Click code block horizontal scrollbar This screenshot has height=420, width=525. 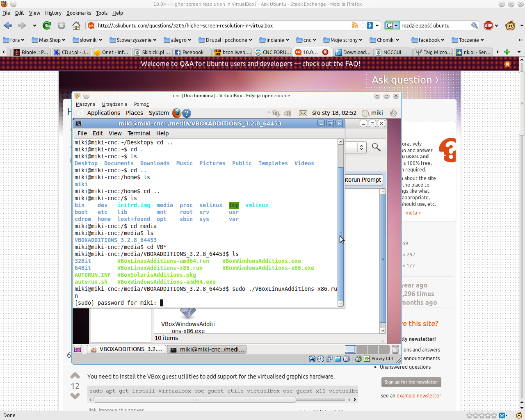click(x=195, y=399)
